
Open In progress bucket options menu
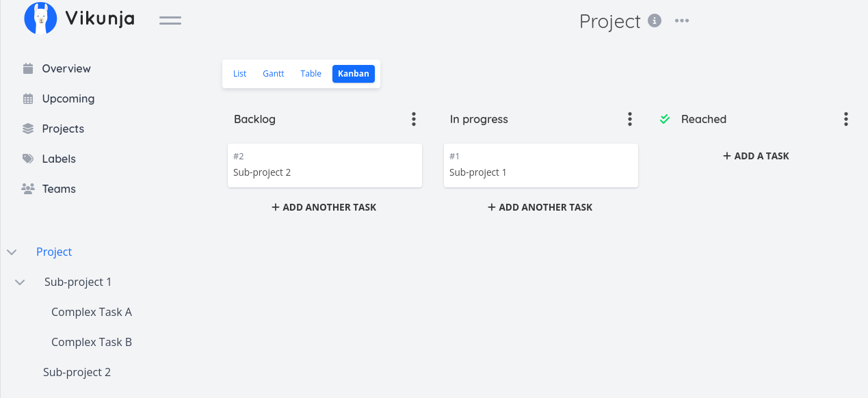pos(630,120)
